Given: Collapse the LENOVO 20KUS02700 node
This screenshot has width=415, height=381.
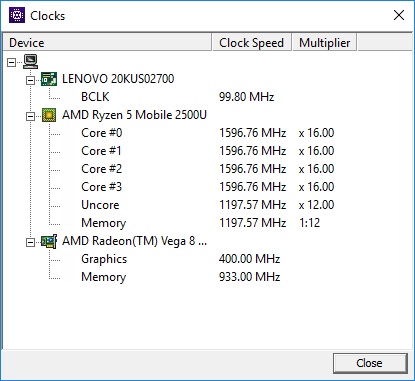Looking at the screenshot, I should pos(30,80).
